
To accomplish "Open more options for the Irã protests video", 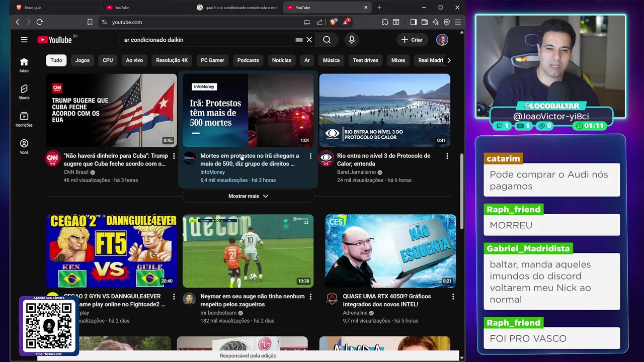I will 310,156.
